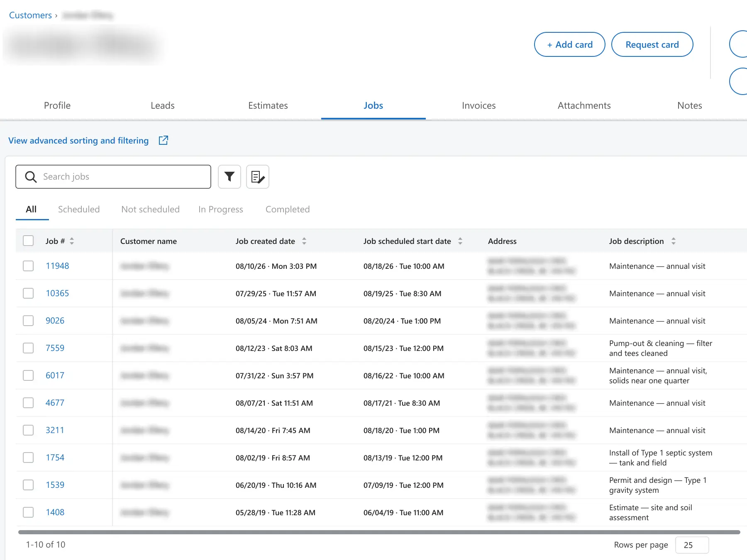This screenshot has height=560, width=747.
Task: Open the Attachments tab
Action: coord(584,105)
